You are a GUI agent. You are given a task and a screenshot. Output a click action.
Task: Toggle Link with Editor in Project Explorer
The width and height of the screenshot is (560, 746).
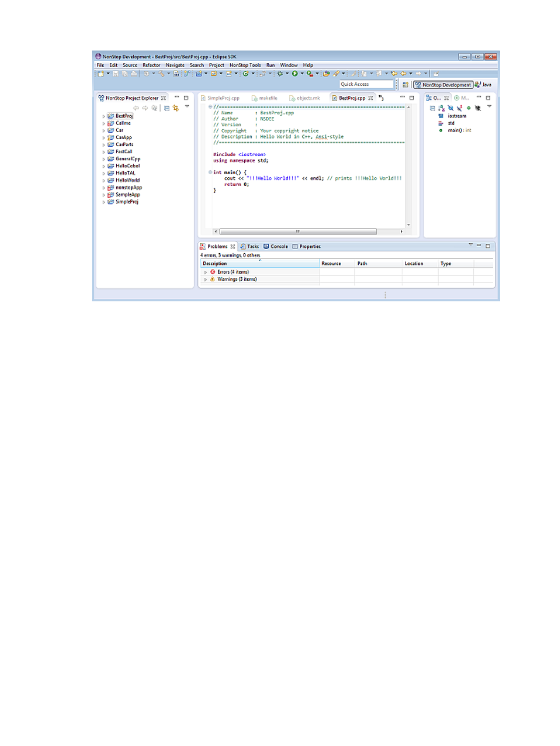(x=176, y=108)
